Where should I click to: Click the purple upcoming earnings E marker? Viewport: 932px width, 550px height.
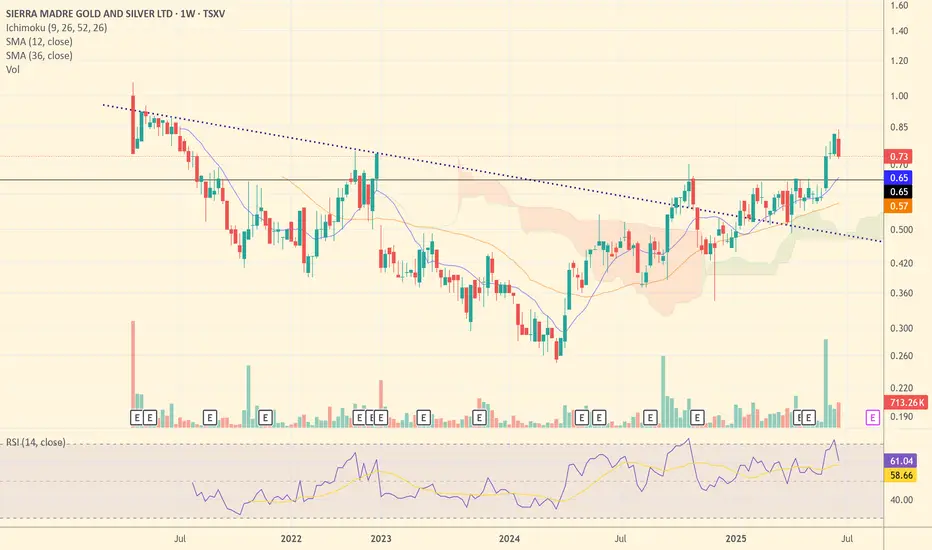pyautogui.click(x=872, y=417)
